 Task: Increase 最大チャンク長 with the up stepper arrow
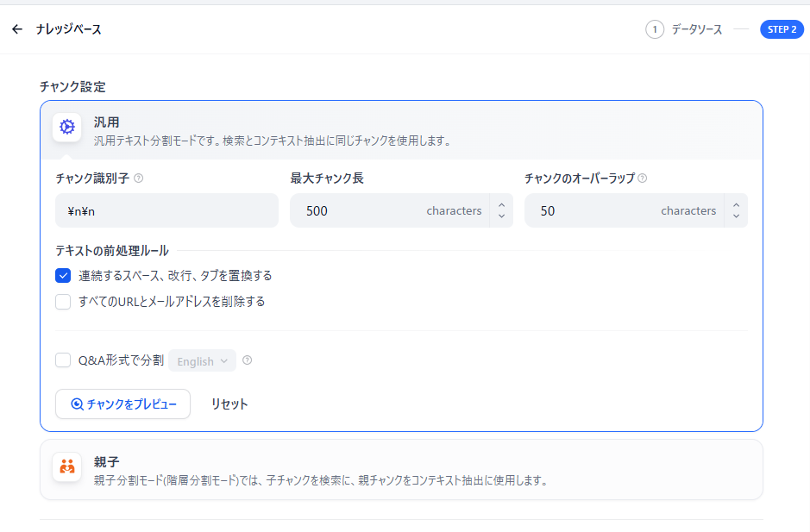click(x=501, y=205)
